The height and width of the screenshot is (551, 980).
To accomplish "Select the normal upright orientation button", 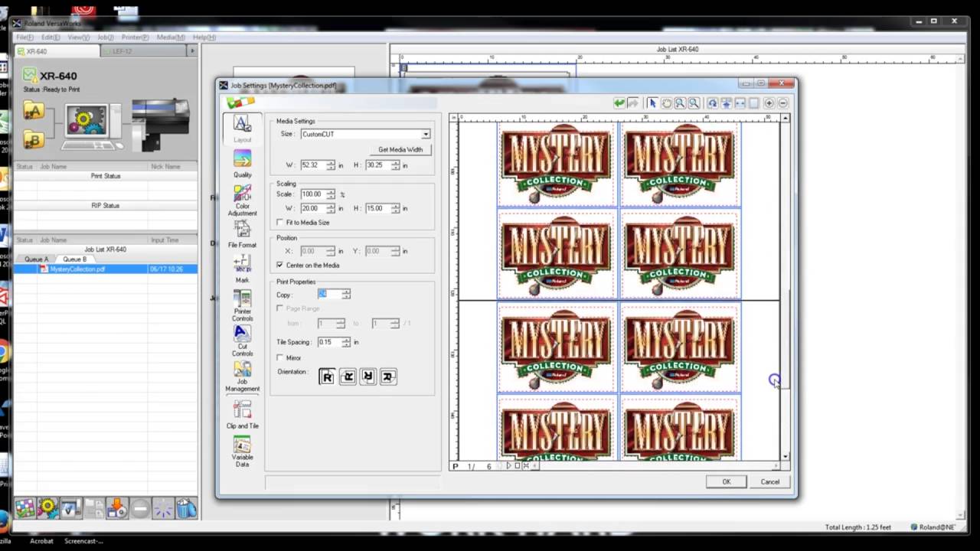I will pos(327,377).
